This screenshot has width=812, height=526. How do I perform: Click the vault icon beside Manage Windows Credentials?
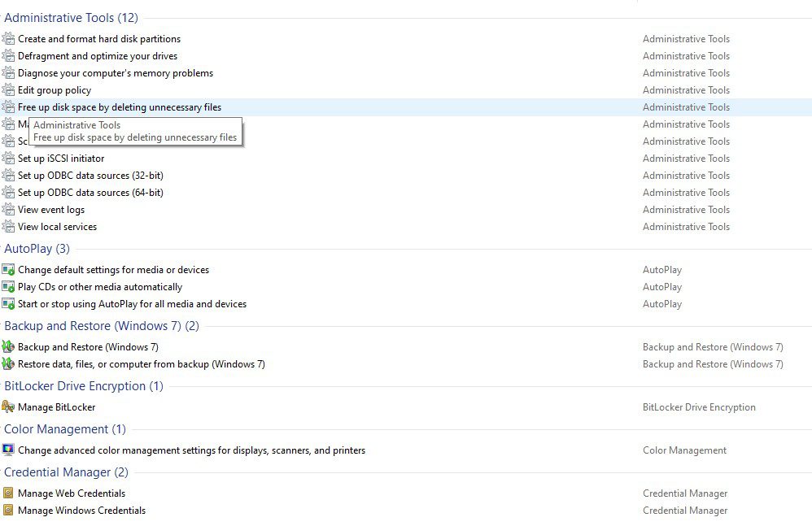tap(8, 511)
